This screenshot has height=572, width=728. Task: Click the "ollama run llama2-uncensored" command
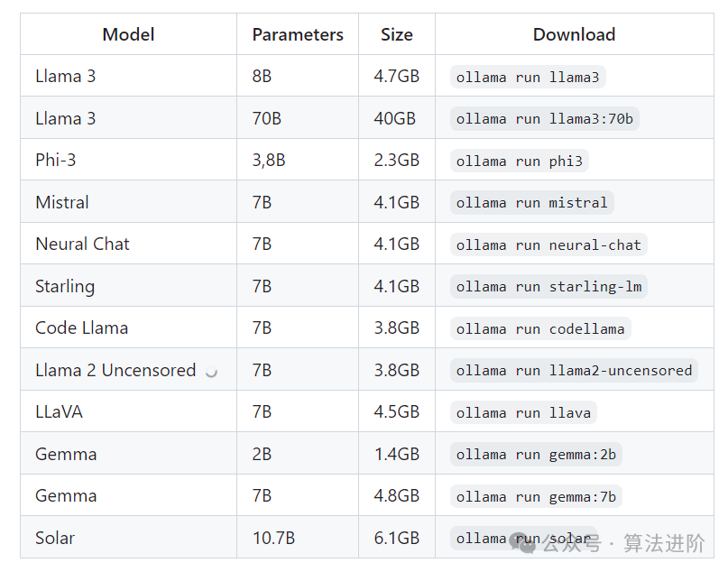tap(574, 371)
